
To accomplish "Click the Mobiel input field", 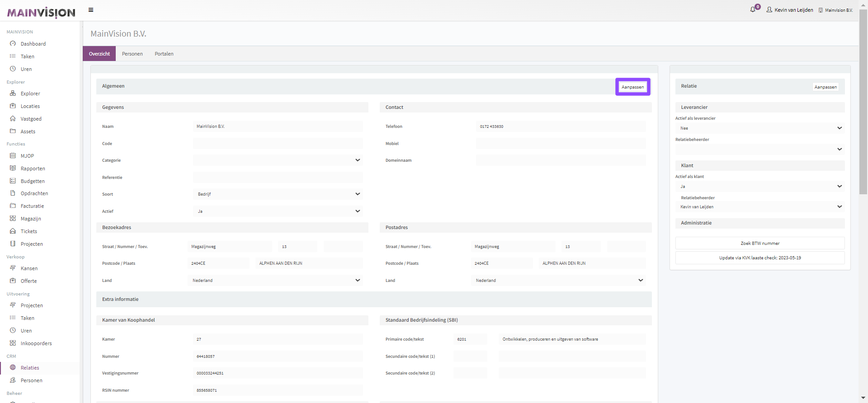I will (561, 144).
